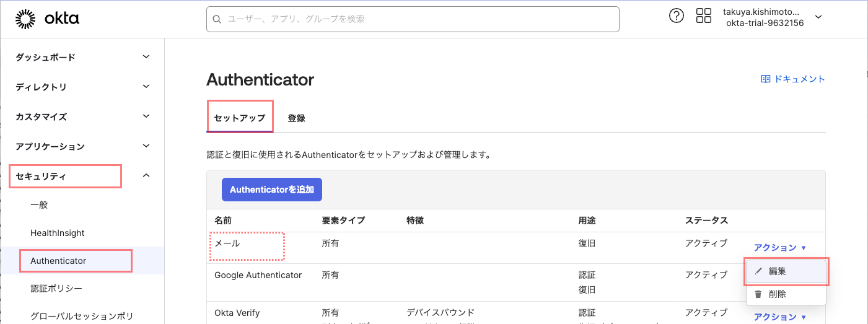The image size is (868, 324).
Task: Switch to the 登録 tab
Action: tap(296, 118)
